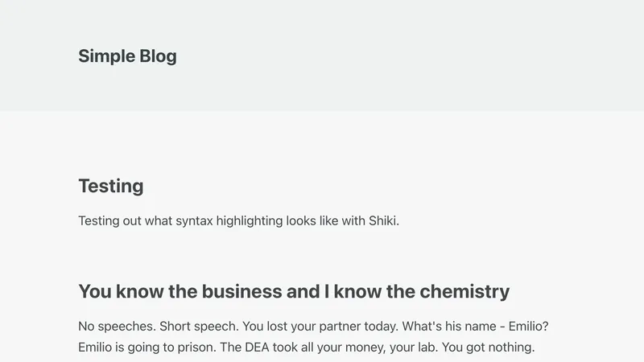Click the Testing post description text
The image size is (644, 362).
point(238,221)
